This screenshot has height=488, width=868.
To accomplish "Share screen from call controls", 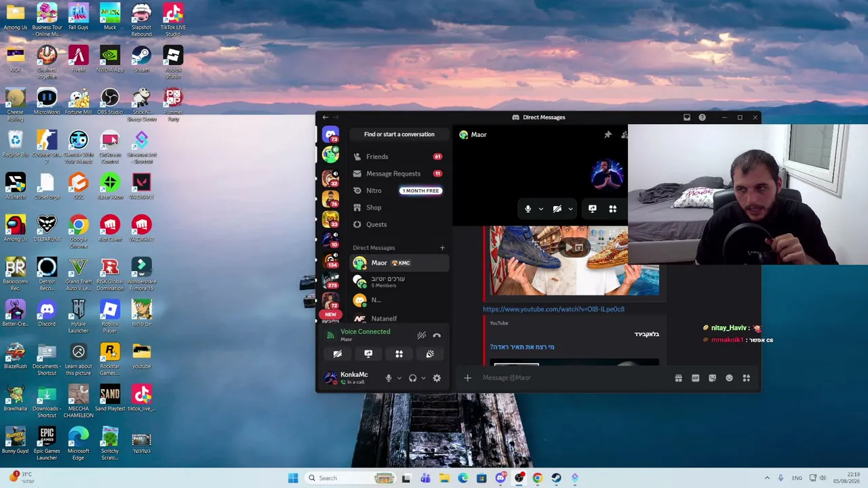I will click(592, 209).
